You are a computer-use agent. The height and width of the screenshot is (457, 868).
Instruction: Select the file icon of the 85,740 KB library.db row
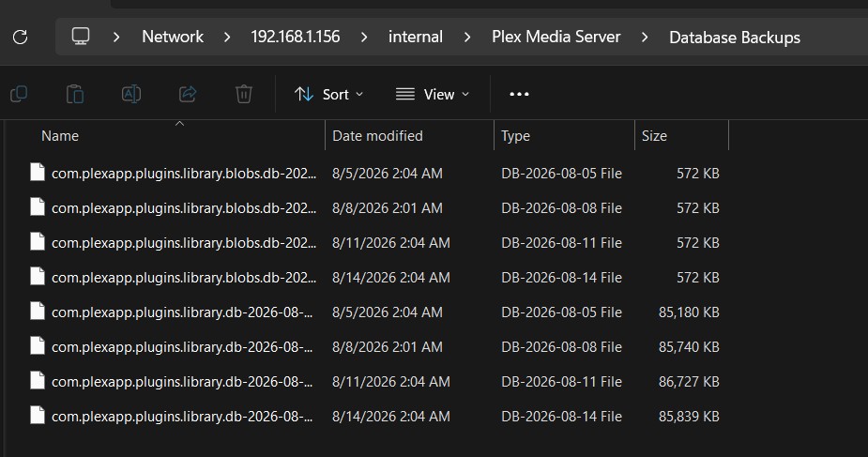coord(38,345)
